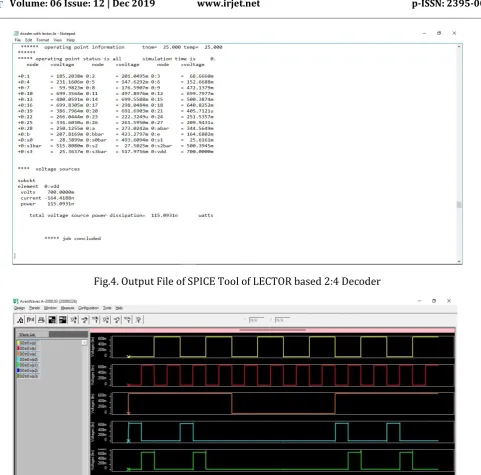This screenshot has height=475, width=481.
Task: Click the www.irjet.net link in header
Action: tap(228, 4)
